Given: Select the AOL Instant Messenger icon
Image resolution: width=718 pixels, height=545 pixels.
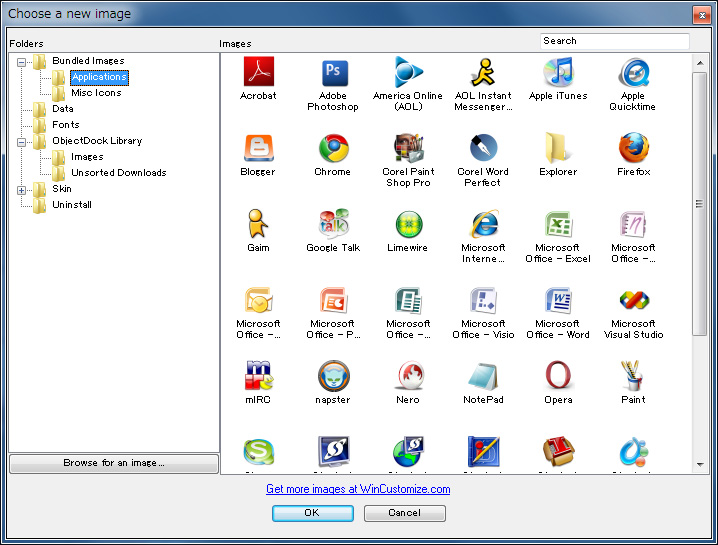Looking at the screenshot, I should [x=483, y=72].
